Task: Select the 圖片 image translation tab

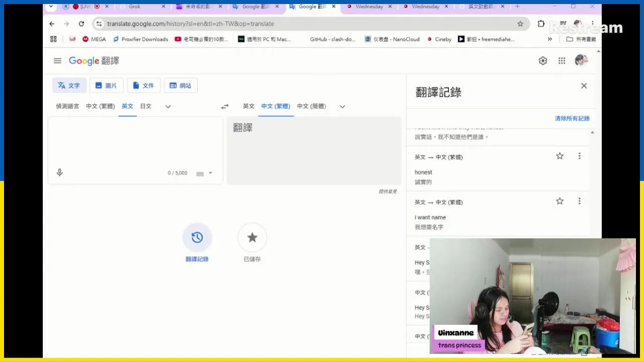Action: (106, 85)
